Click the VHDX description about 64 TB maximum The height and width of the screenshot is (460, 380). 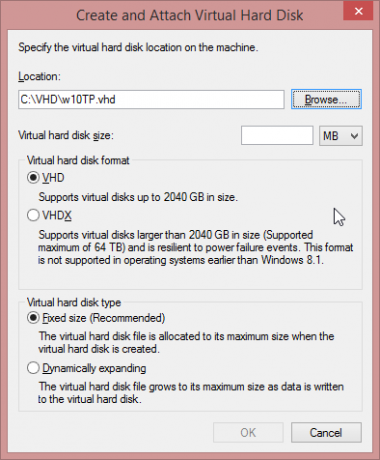(x=196, y=247)
